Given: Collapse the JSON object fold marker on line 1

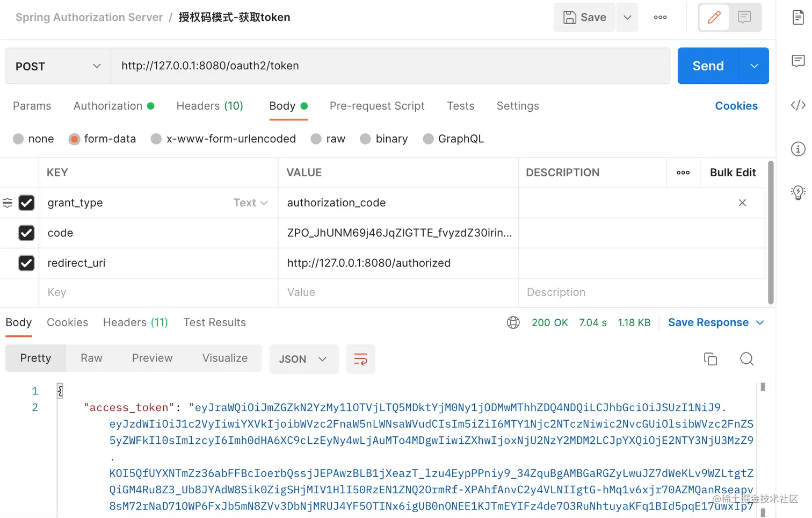Looking at the screenshot, I should [x=60, y=391].
